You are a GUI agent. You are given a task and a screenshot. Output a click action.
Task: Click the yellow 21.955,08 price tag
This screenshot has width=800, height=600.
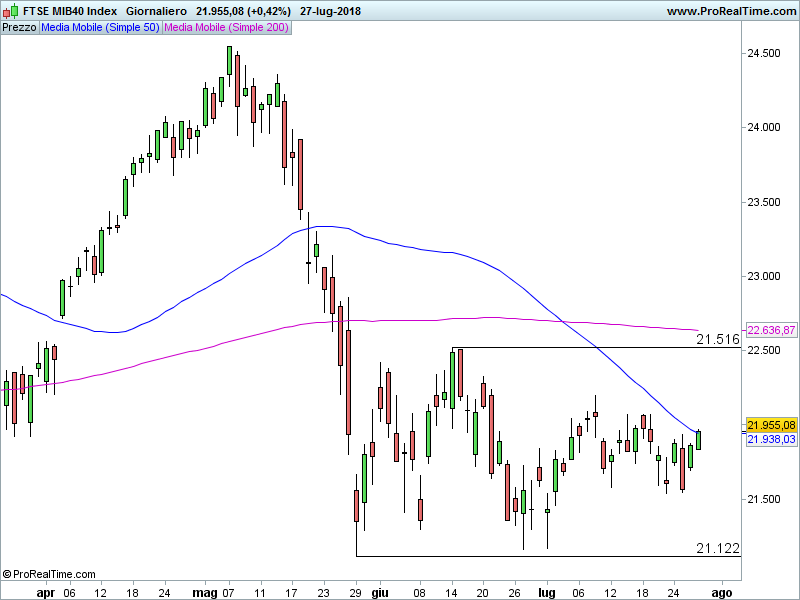(x=771, y=425)
